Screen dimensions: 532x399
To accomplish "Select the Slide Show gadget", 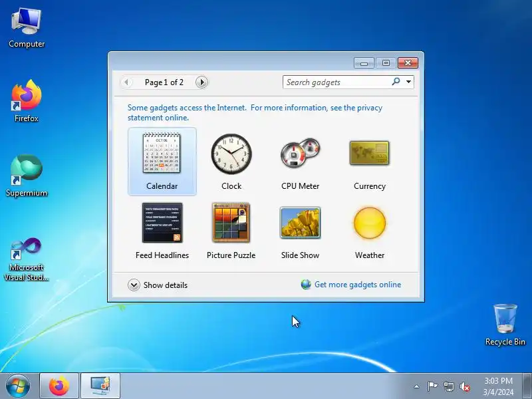I will (x=301, y=231).
